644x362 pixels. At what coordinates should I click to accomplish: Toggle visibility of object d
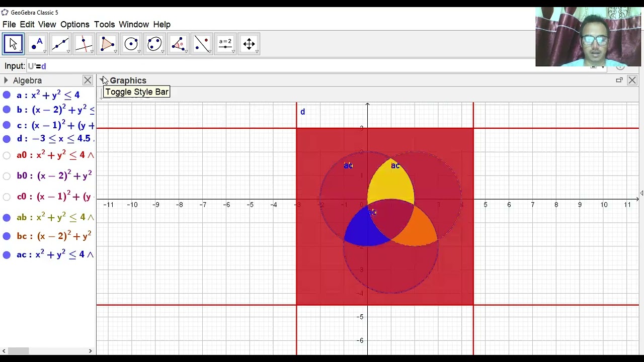pyautogui.click(x=7, y=139)
